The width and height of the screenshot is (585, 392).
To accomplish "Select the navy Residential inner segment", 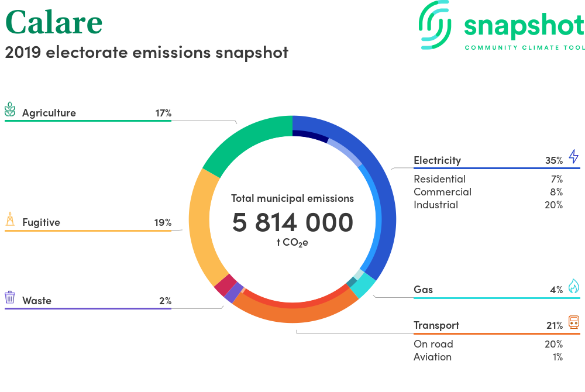I will (x=309, y=135).
